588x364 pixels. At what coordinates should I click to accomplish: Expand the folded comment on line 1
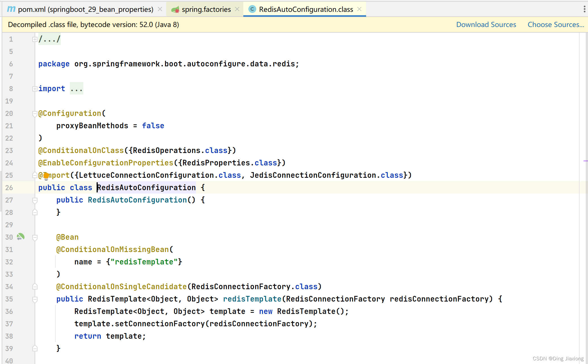(x=35, y=39)
